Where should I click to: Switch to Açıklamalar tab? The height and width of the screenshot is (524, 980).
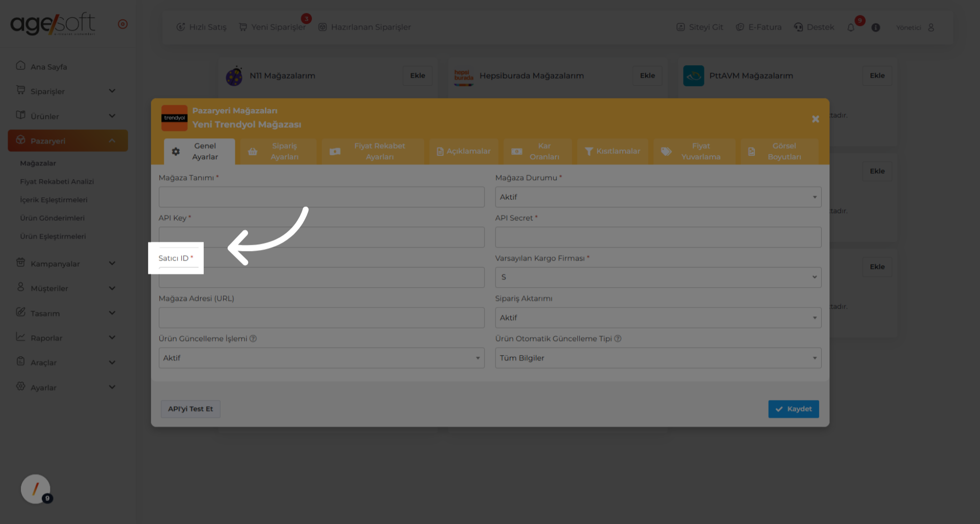pyautogui.click(x=463, y=152)
